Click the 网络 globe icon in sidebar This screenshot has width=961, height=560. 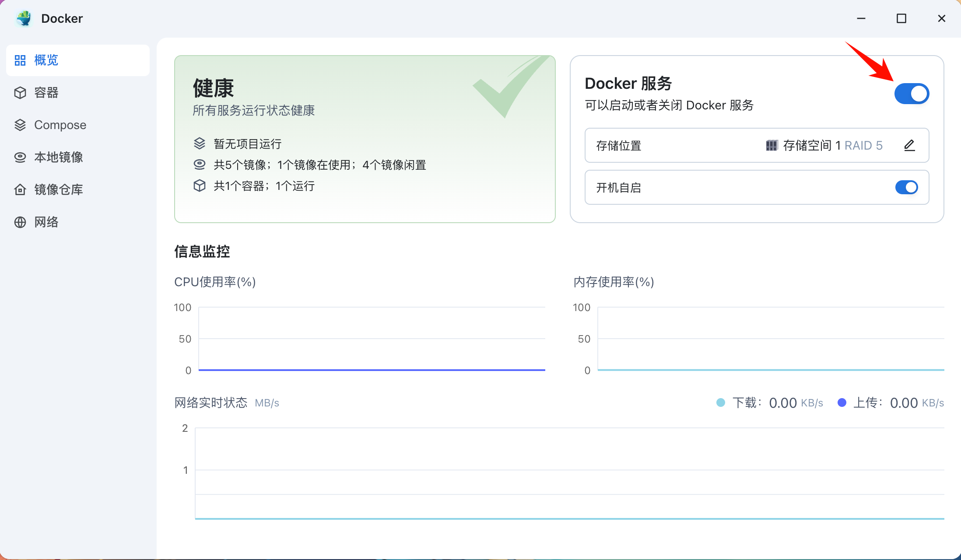tap(20, 222)
